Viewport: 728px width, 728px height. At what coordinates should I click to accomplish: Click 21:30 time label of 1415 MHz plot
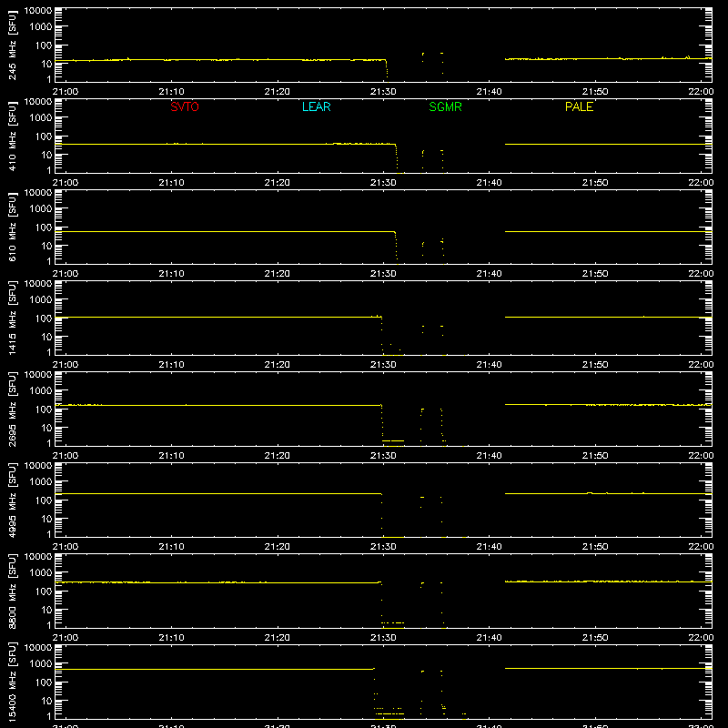[383, 365]
